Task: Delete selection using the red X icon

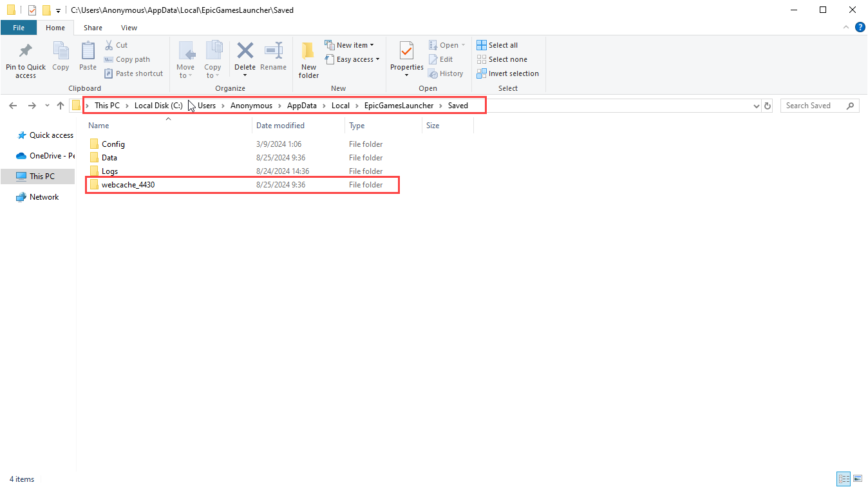Action: pos(245,52)
